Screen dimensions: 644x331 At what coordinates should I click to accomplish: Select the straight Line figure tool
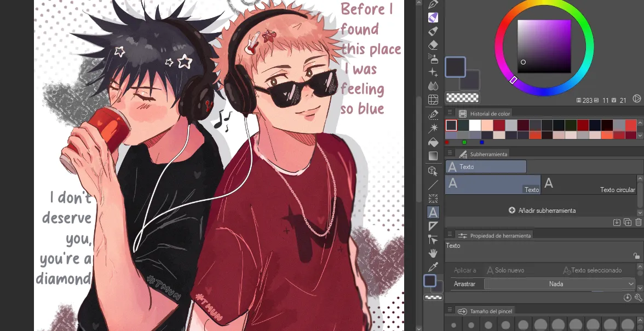point(433,185)
